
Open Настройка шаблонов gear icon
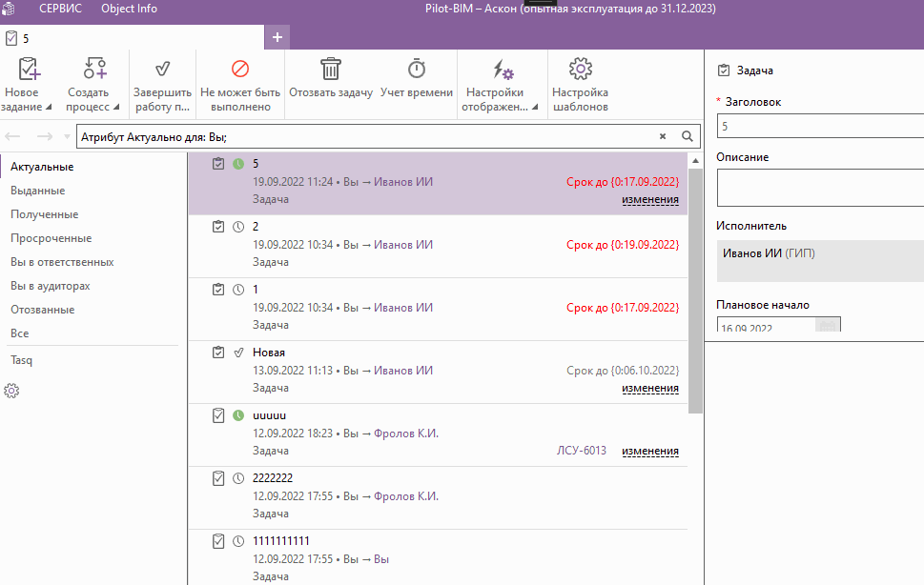tap(580, 70)
